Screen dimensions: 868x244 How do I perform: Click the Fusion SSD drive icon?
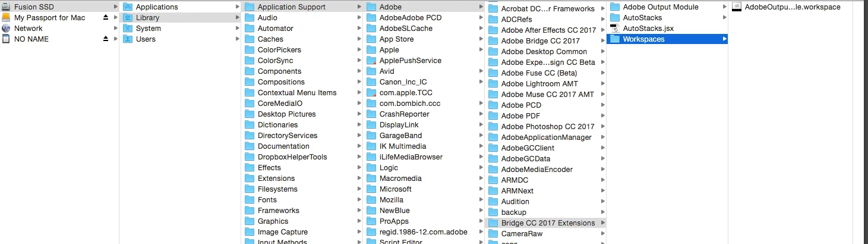6,7
